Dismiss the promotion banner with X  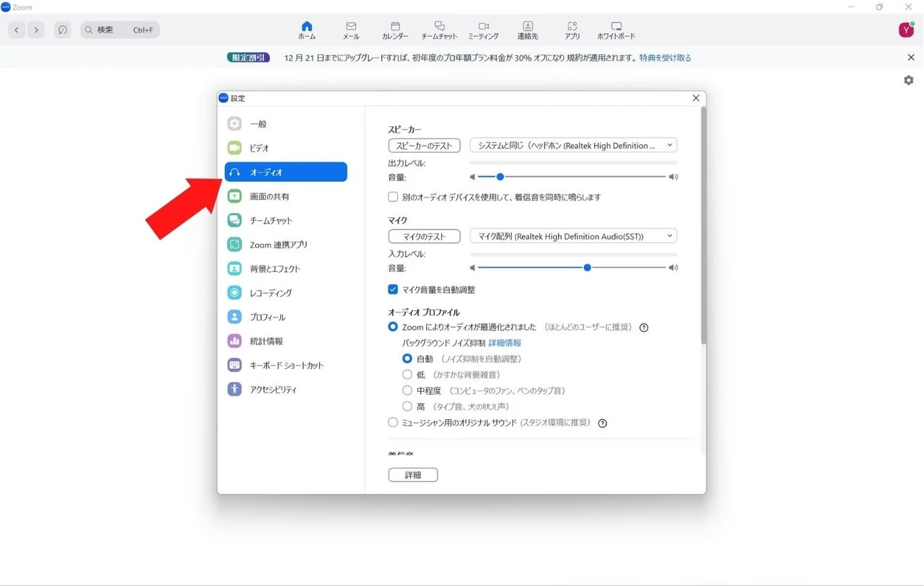tap(911, 58)
